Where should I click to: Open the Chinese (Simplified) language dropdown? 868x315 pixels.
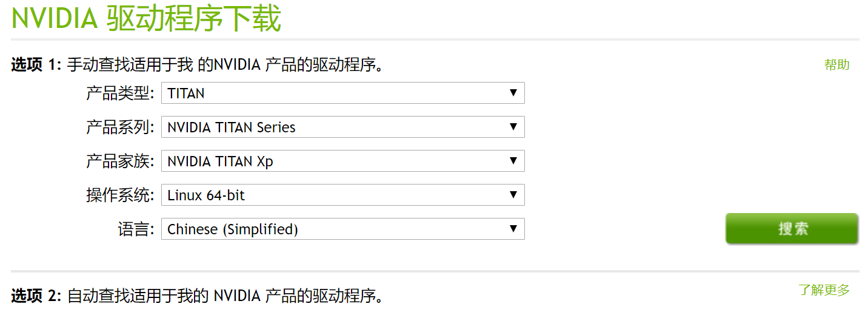point(342,229)
